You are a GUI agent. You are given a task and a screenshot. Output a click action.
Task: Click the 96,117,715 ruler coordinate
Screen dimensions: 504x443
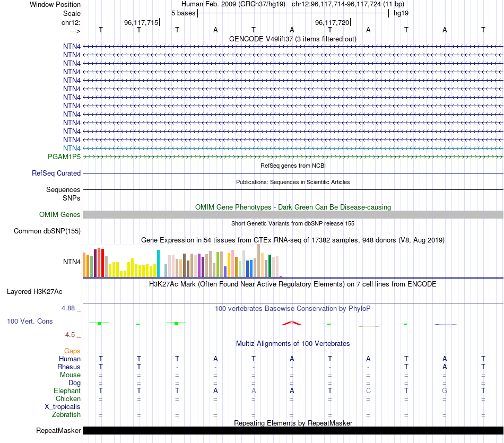pyautogui.click(x=141, y=22)
